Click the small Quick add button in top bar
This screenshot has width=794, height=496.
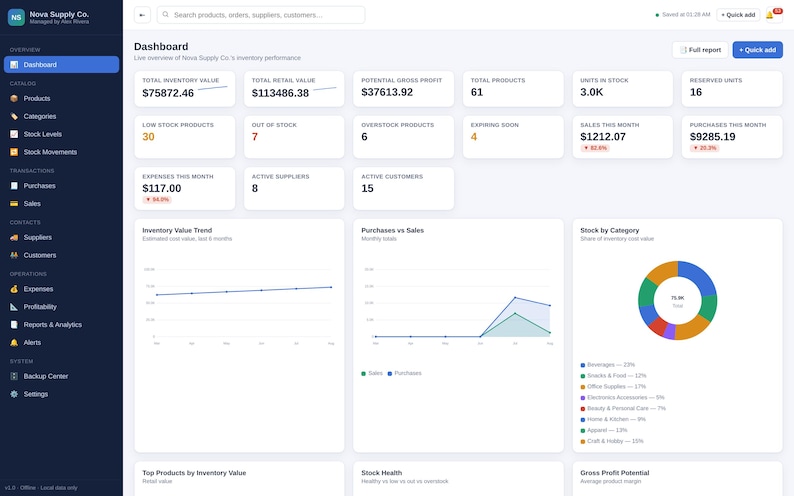click(x=738, y=15)
